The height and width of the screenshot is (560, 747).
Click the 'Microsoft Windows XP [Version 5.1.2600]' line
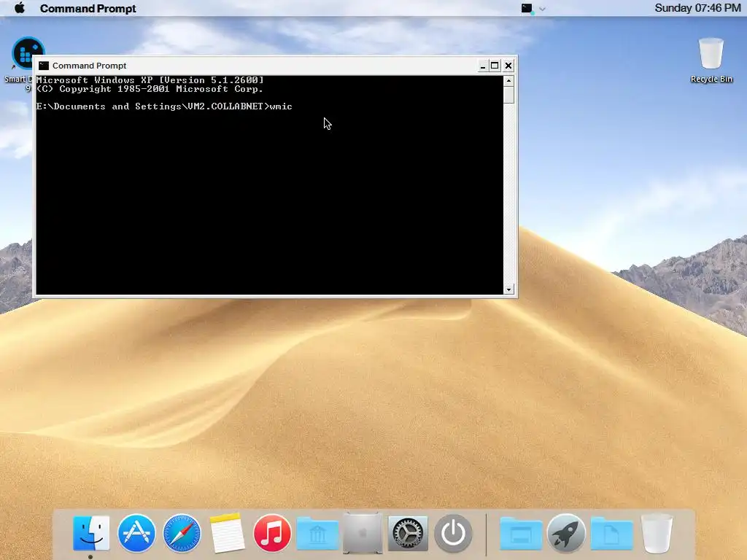click(150, 80)
